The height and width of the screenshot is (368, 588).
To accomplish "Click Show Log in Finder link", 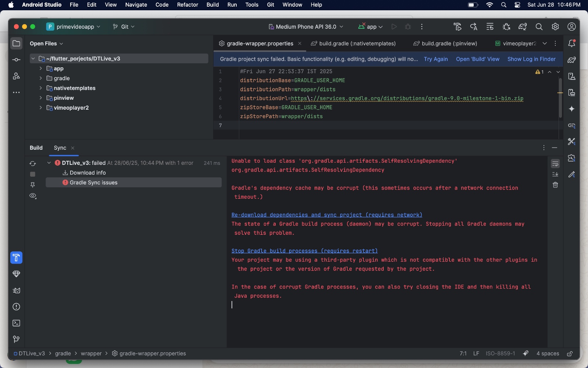I will click(x=531, y=59).
